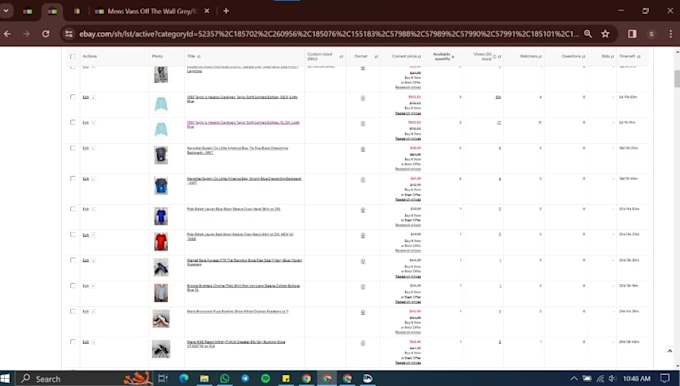680x386 pixels.
Task: Click format icon in XS/S Taylor's Version Cardigan row
Action: click(x=363, y=98)
